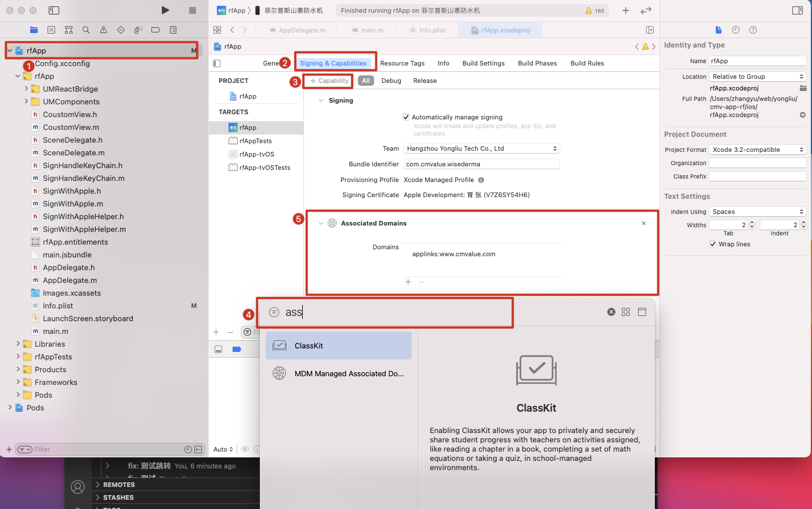This screenshot has height=509, width=812.
Task: Open the Library with plus button
Action: [626, 10]
